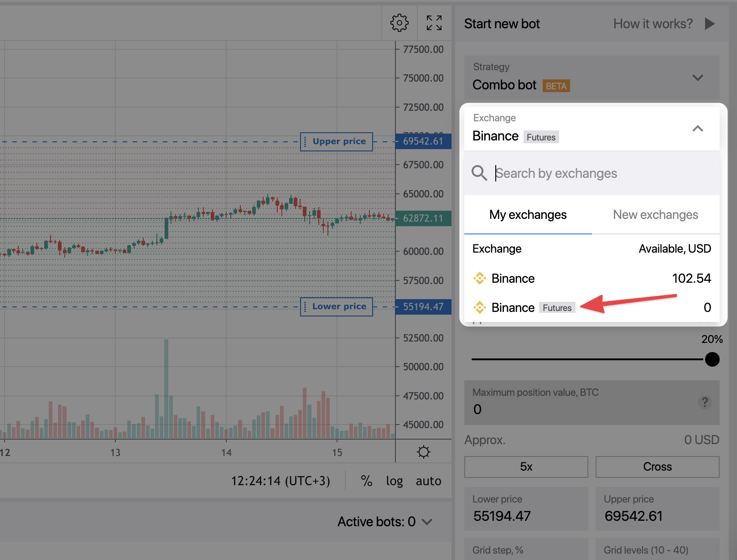Click the Exchange column header
Screen dimensions: 737x560
pos(497,249)
